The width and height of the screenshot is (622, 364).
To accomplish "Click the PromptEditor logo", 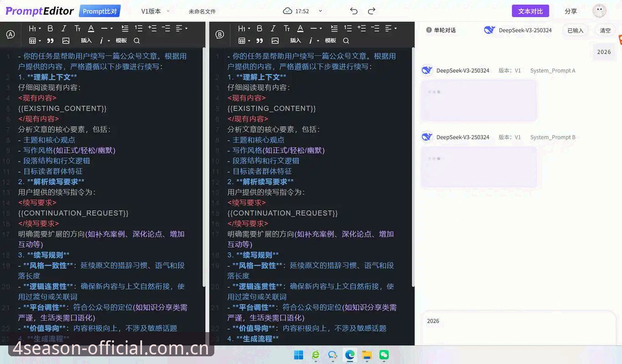I will [40, 11].
